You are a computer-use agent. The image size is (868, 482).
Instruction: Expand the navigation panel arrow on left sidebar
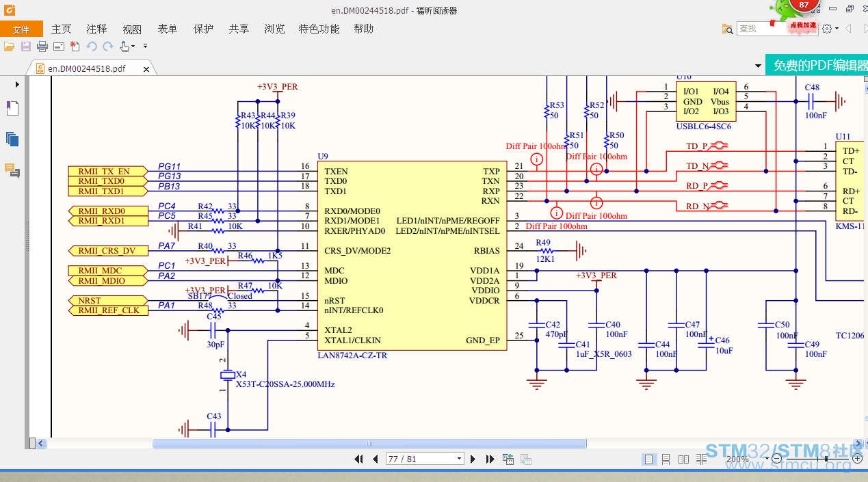pyautogui.click(x=17, y=84)
